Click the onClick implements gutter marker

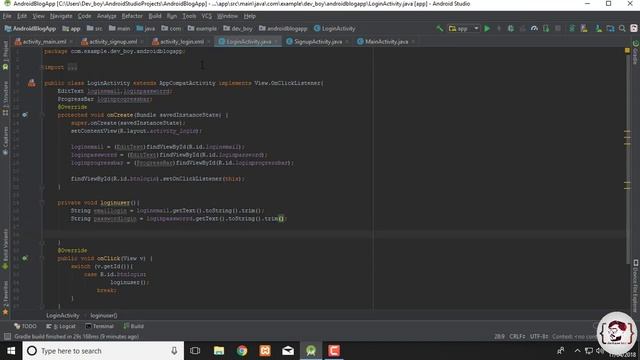(25, 258)
